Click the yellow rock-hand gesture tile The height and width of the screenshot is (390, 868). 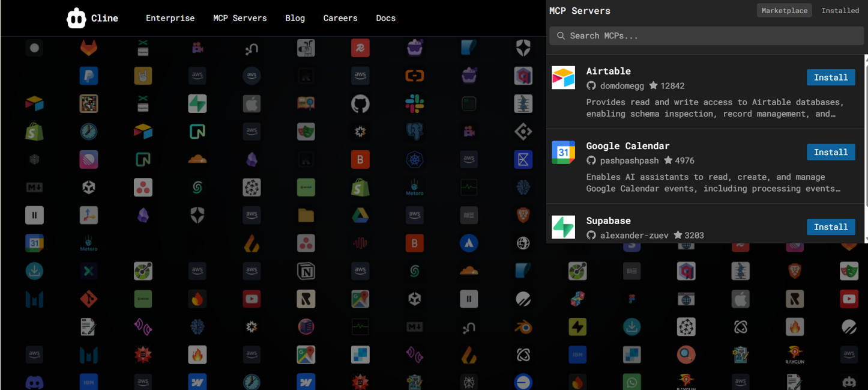[143, 76]
